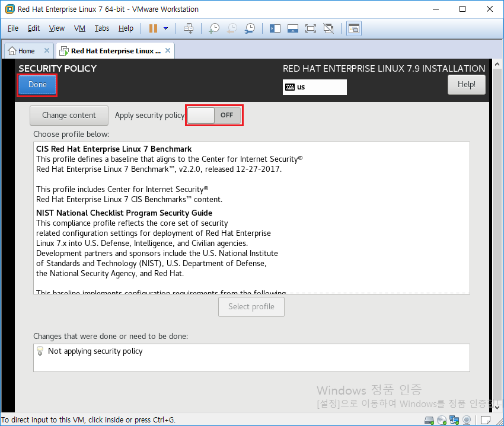Select NIST National Checklist Program Security Guide profile
Screen dimensions: 504x426
[x=251, y=251]
